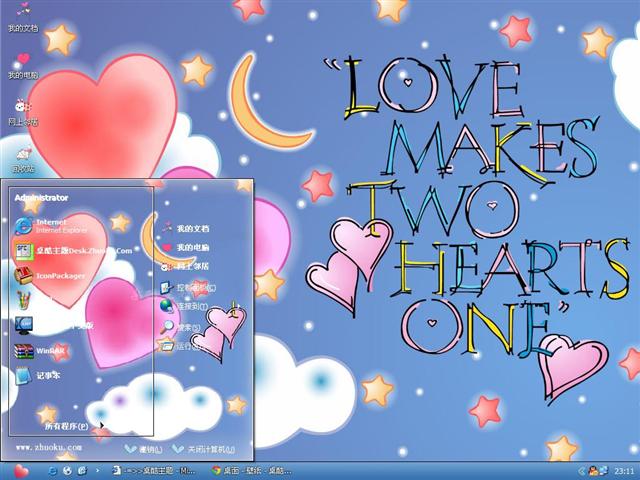Open 我的电脑 heart desktop icon
The height and width of the screenshot is (480, 640).
tap(23, 66)
